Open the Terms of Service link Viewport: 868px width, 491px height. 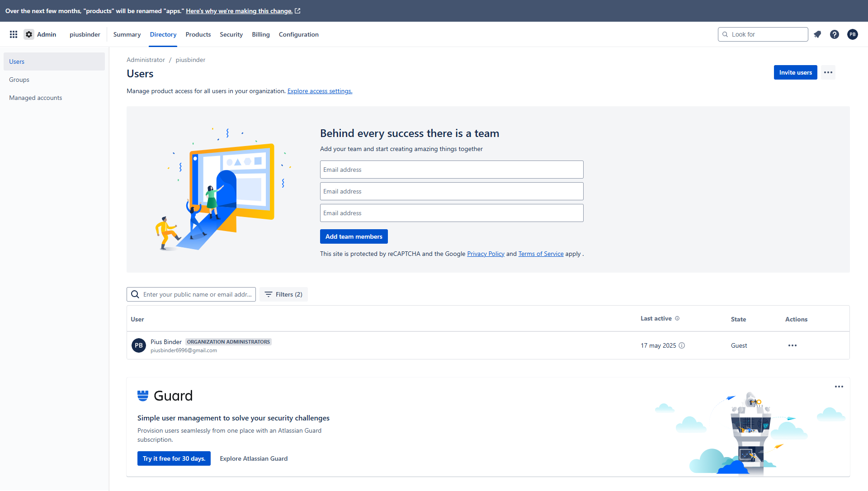tap(541, 254)
